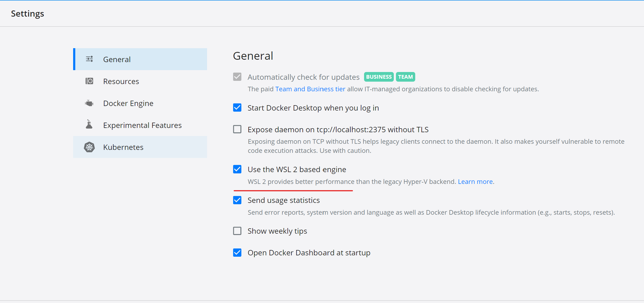Toggle Automatically check for updates checkbox

click(x=237, y=77)
